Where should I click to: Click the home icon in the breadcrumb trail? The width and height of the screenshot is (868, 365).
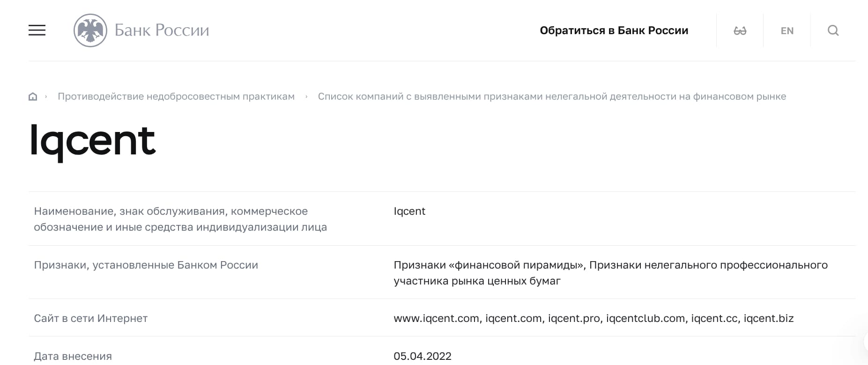tap(33, 96)
